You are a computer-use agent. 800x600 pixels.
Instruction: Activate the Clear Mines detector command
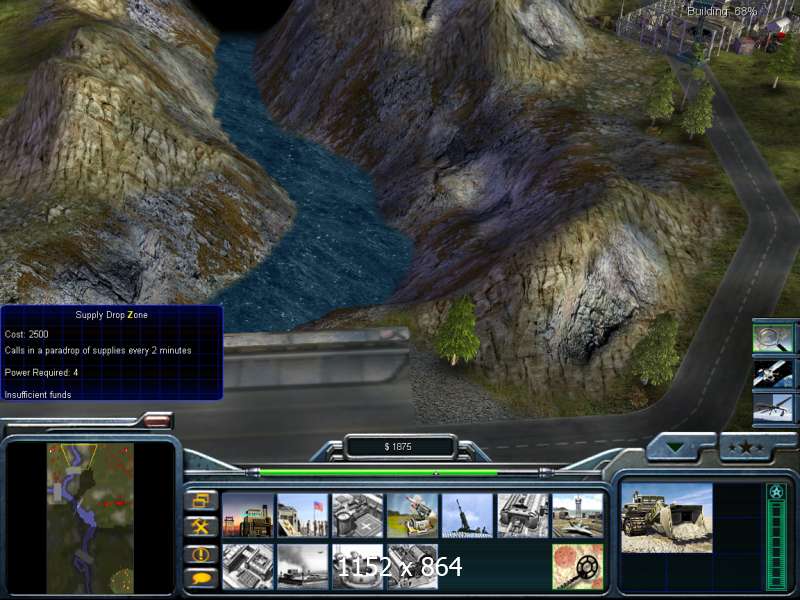click(578, 566)
